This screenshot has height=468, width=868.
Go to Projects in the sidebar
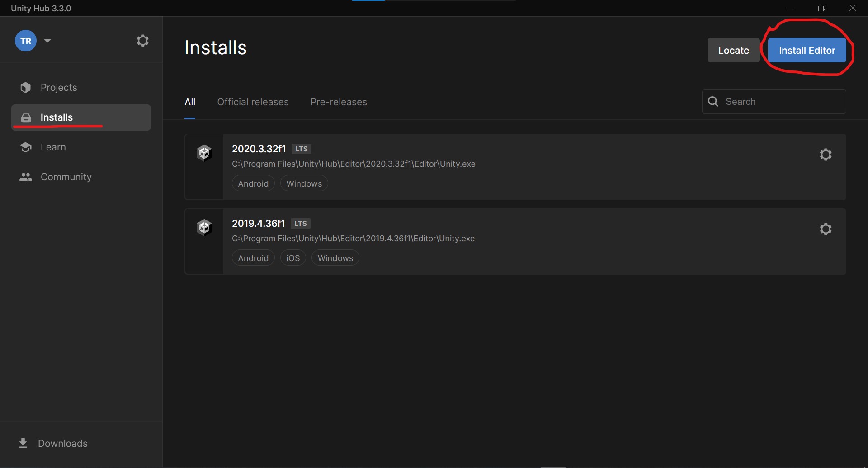[x=58, y=88]
